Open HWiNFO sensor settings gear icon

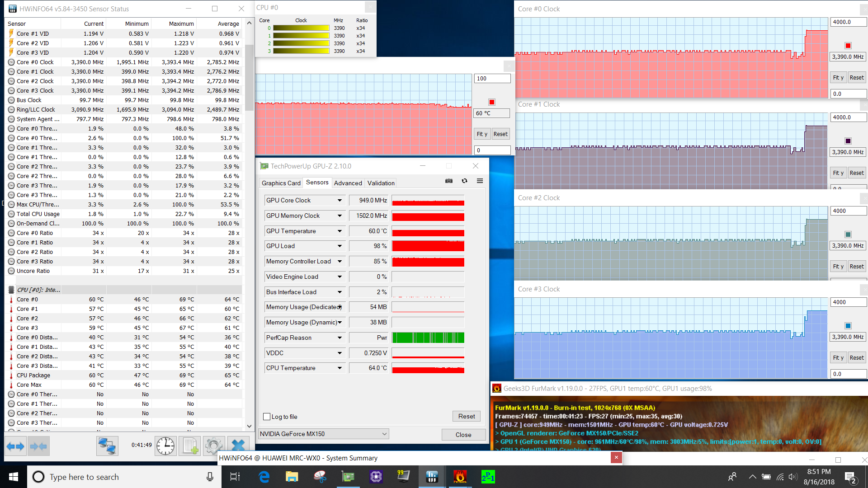tap(213, 446)
